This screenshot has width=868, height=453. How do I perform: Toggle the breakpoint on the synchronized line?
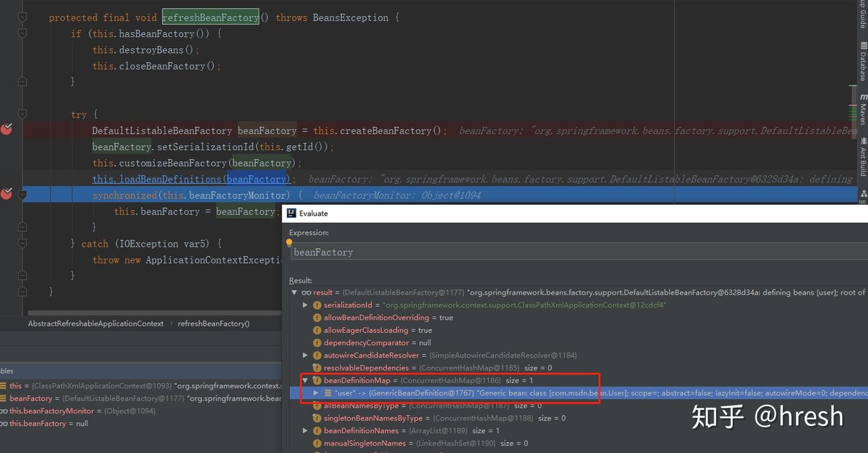coord(6,193)
